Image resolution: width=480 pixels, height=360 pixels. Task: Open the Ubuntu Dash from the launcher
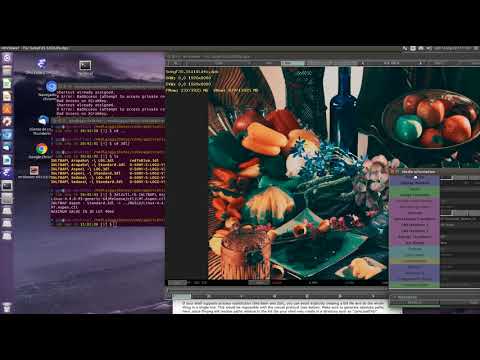(7, 58)
